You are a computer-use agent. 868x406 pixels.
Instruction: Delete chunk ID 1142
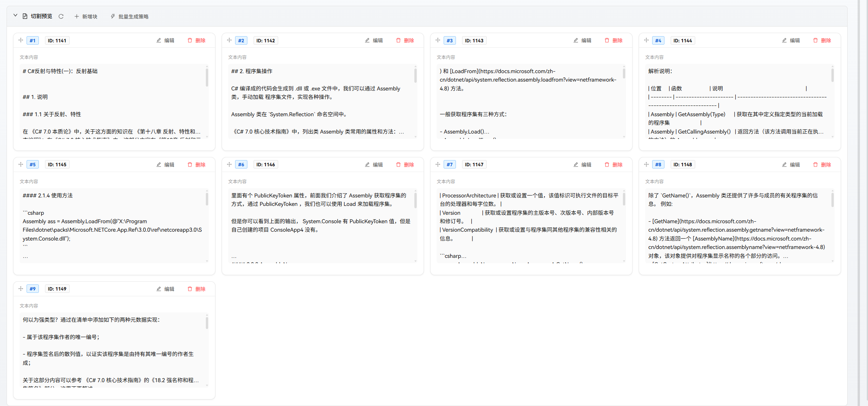(405, 40)
